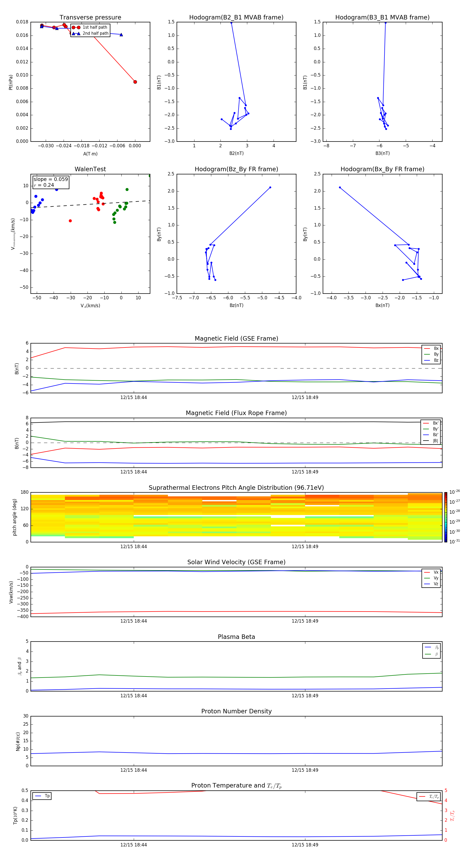The image size is (473, 868).
Task: Click the Bz legend entry in GSE field plot
Action: tap(431, 360)
